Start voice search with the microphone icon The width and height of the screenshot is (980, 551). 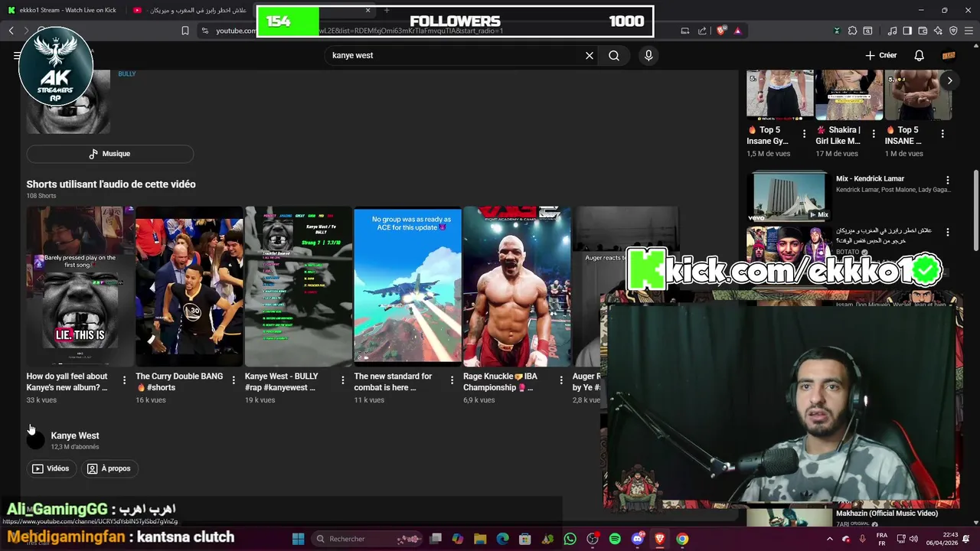pos(648,55)
